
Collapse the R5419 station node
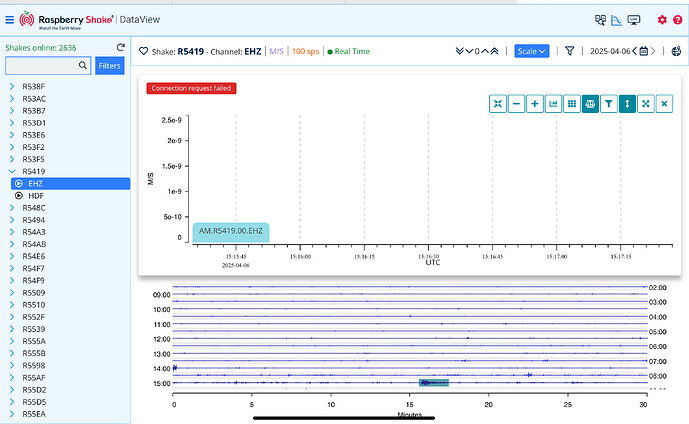pos(12,171)
